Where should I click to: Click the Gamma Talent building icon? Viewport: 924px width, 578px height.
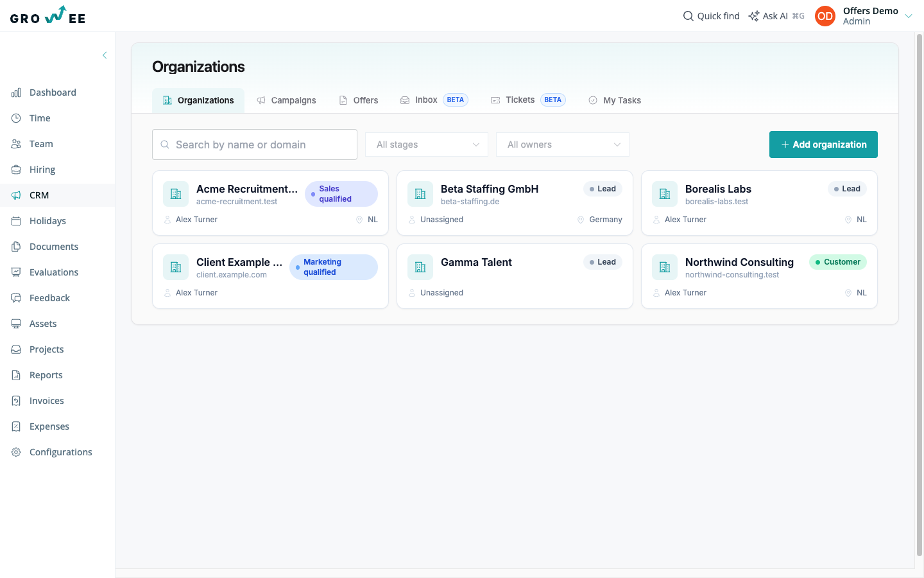click(420, 267)
